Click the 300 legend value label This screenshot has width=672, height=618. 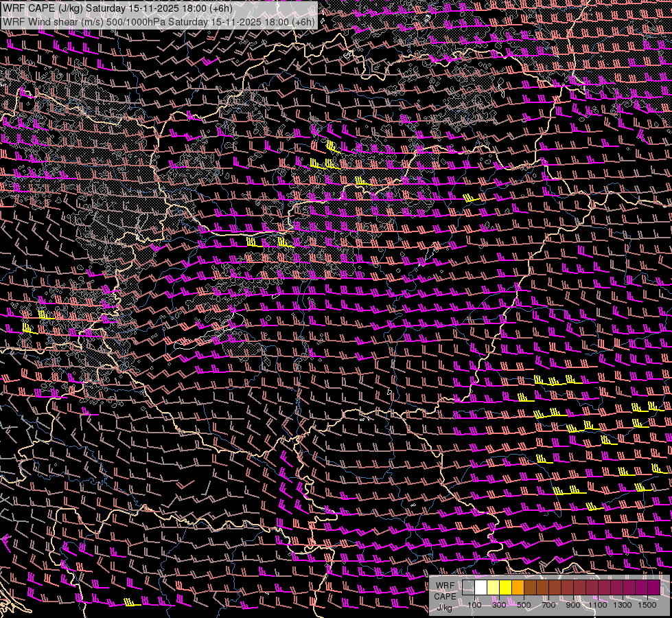coord(499,605)
